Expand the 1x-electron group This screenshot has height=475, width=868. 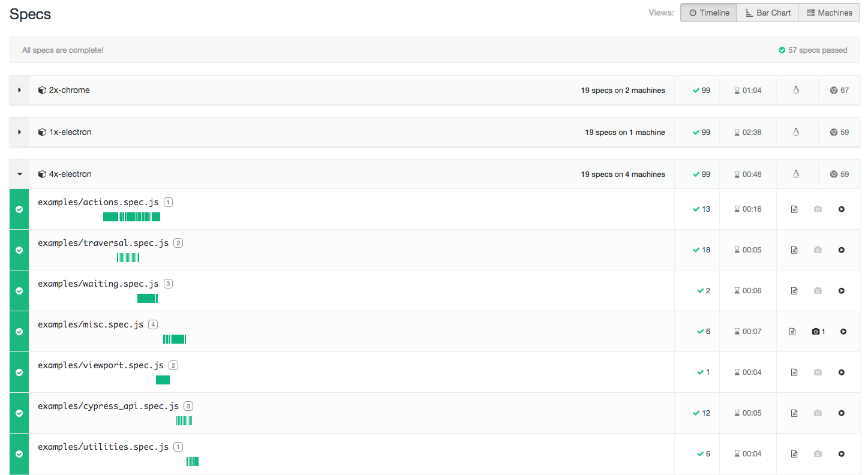19,133
